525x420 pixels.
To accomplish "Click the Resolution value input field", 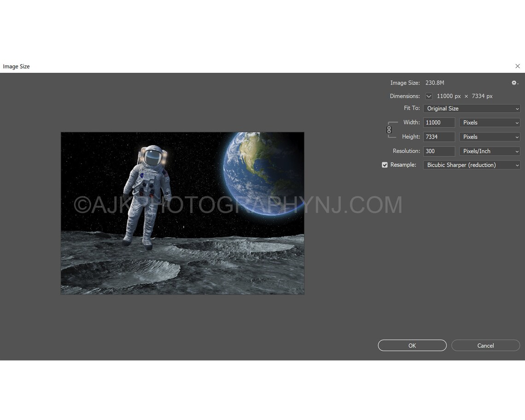I will 438,151.
